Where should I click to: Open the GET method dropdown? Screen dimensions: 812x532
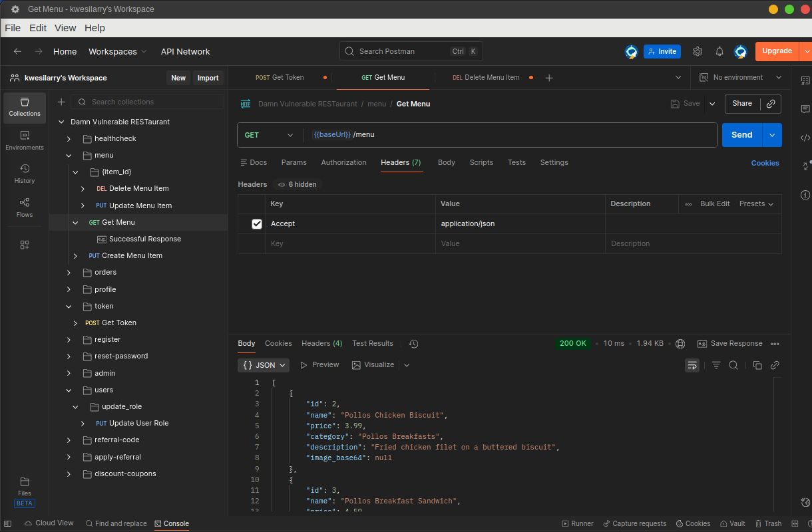[269, 135]
